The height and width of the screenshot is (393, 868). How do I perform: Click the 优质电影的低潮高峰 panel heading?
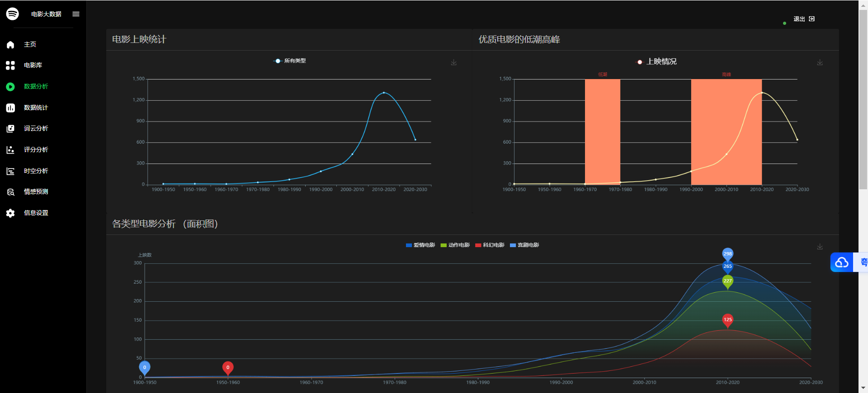pyautogui.click(x=519, y=40)
